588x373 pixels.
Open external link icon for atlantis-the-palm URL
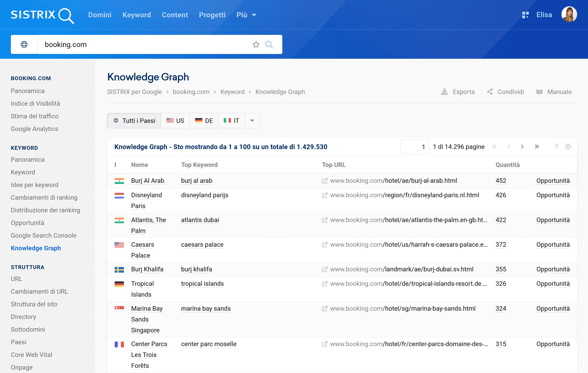[325, 220]
